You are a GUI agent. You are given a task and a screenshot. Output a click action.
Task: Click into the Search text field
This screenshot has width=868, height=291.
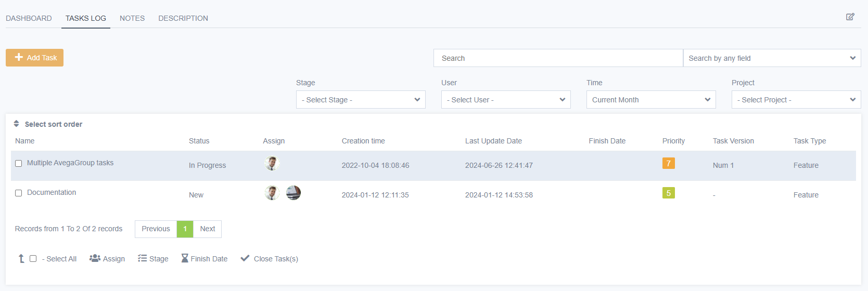pyautogui.click(x=558, y=58)
